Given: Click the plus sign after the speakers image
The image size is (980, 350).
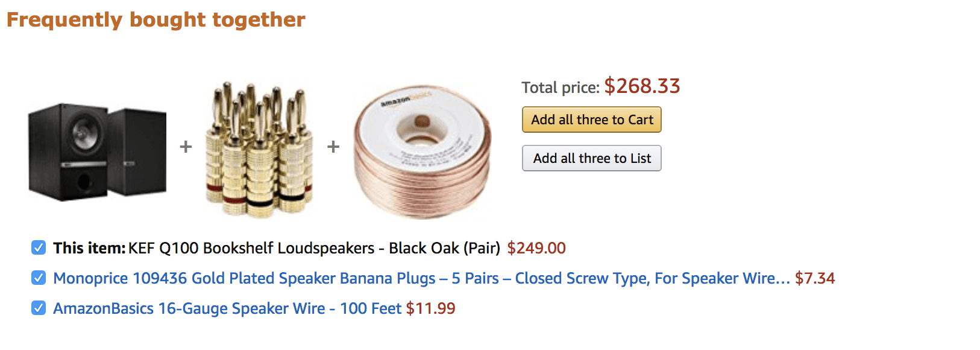Looking at the screenshot, I should (186, 147).
